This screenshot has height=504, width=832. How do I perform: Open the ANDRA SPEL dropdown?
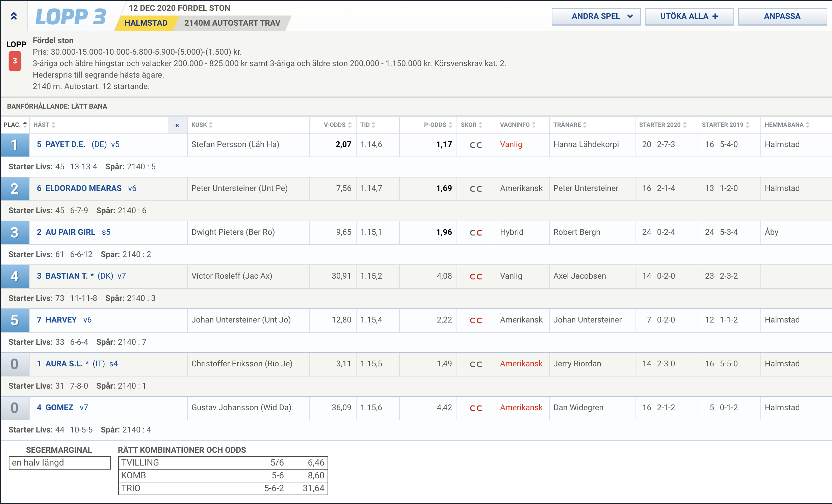click(596, 16)
